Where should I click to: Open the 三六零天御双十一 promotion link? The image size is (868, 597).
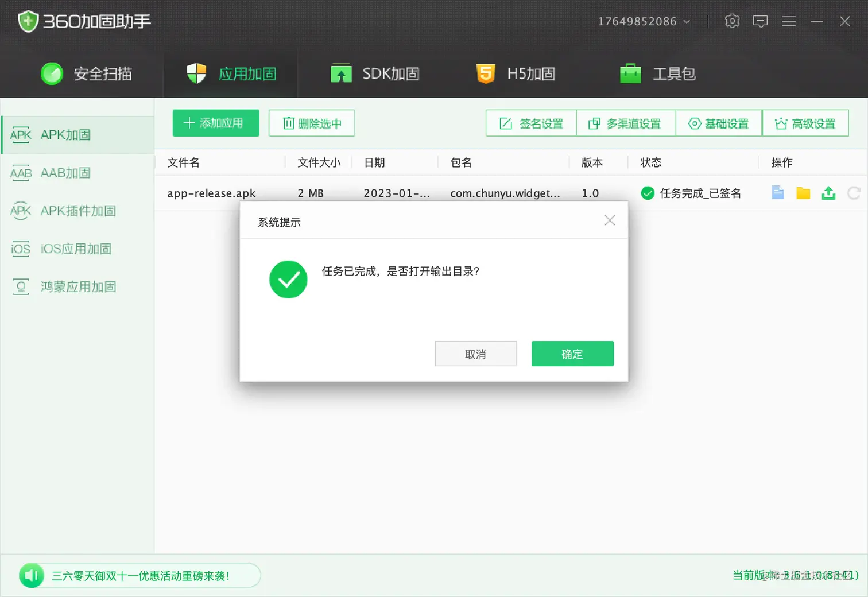[141, 576]
